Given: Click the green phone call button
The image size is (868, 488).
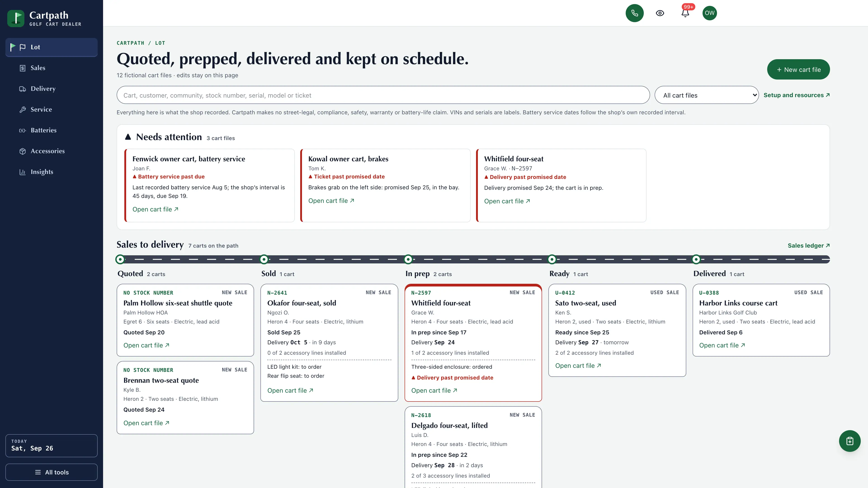Looking at the screenshot, I should 634,13.
